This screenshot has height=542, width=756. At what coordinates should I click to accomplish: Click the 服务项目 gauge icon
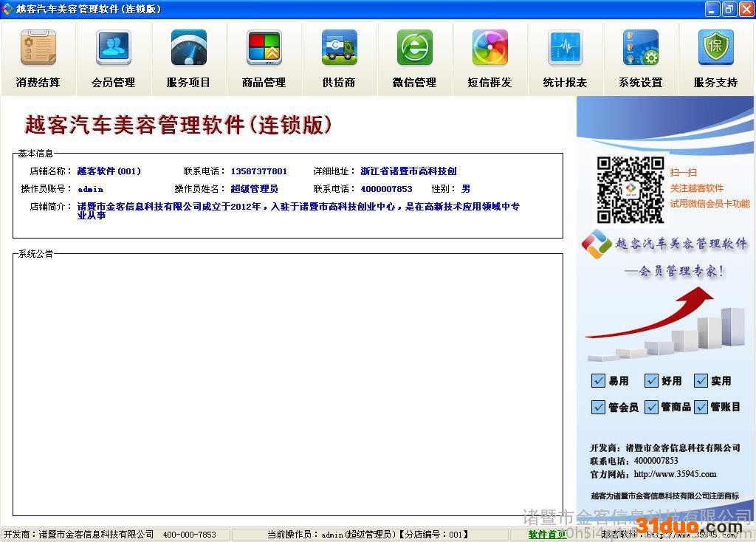[x=188, y=49]
